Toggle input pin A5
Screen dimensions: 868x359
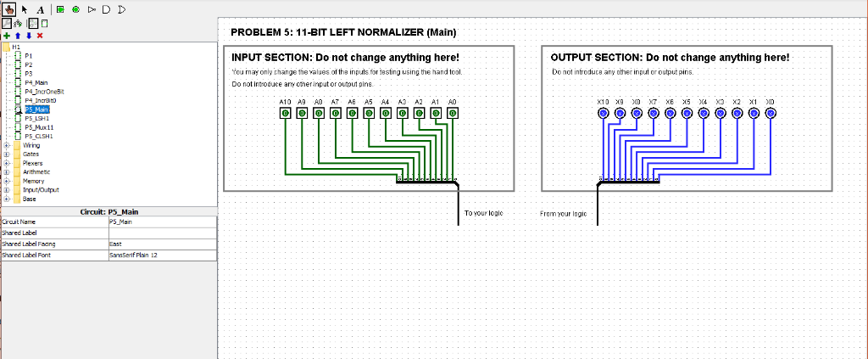[x=369, y=113]
